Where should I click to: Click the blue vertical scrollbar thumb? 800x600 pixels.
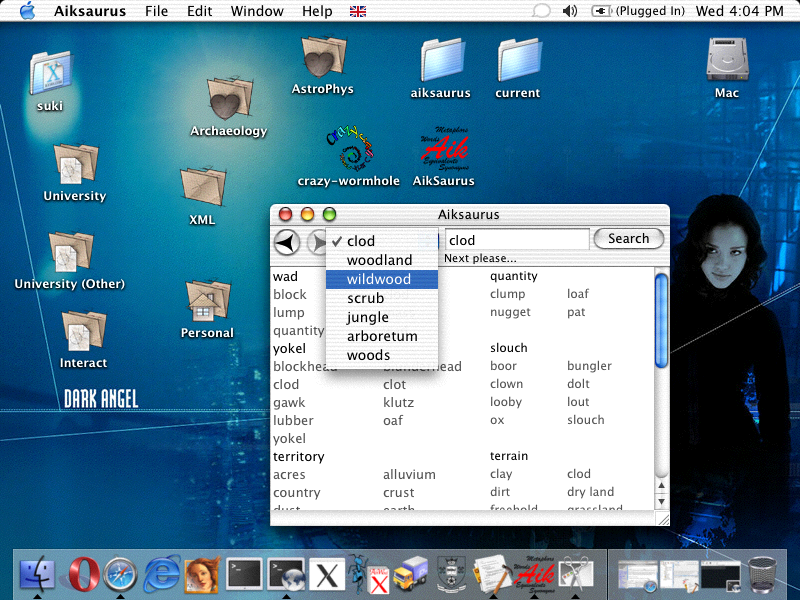(661, 320)
